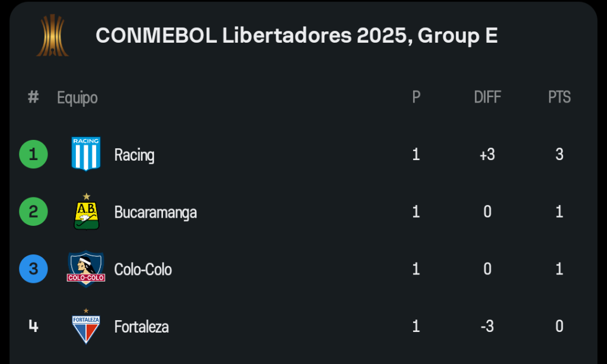Click Racing's +3 goal difference value
This screenshot has height=364, width=607.
tap(487, 155)
